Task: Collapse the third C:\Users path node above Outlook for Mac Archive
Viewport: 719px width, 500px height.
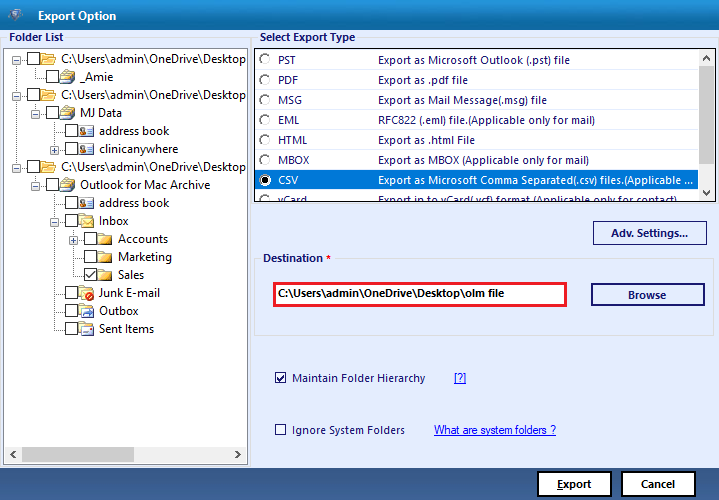Action: pyautogui.click(x=17, y=168)
